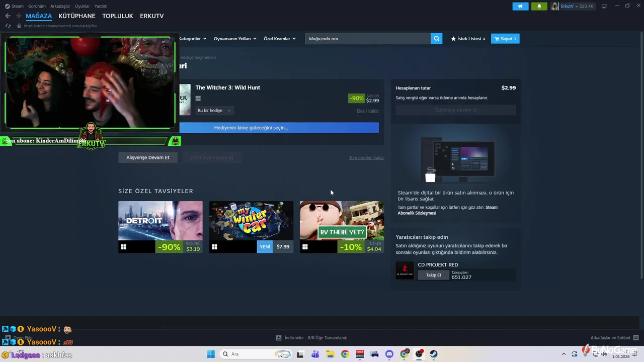Click the store URL address field

click(60, 26)
